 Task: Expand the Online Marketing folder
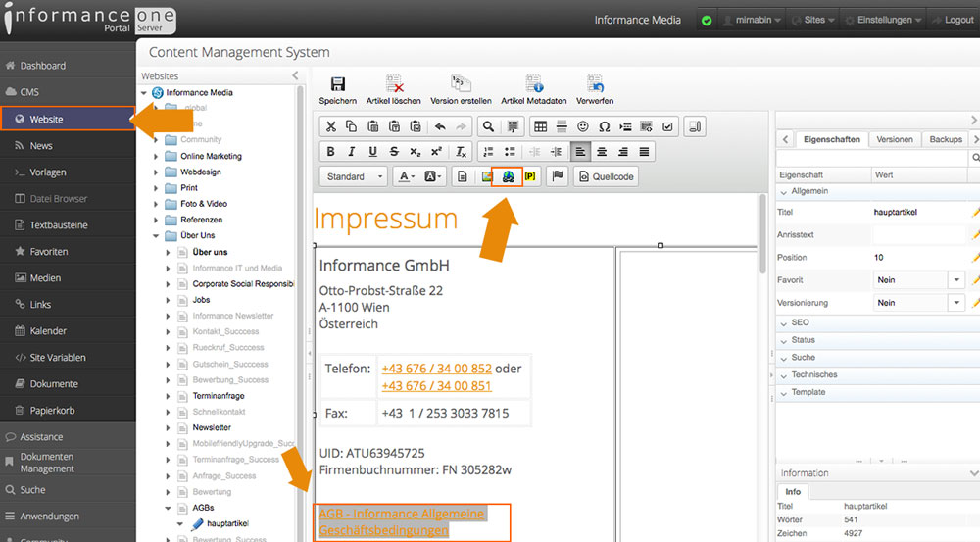[156, 156]
